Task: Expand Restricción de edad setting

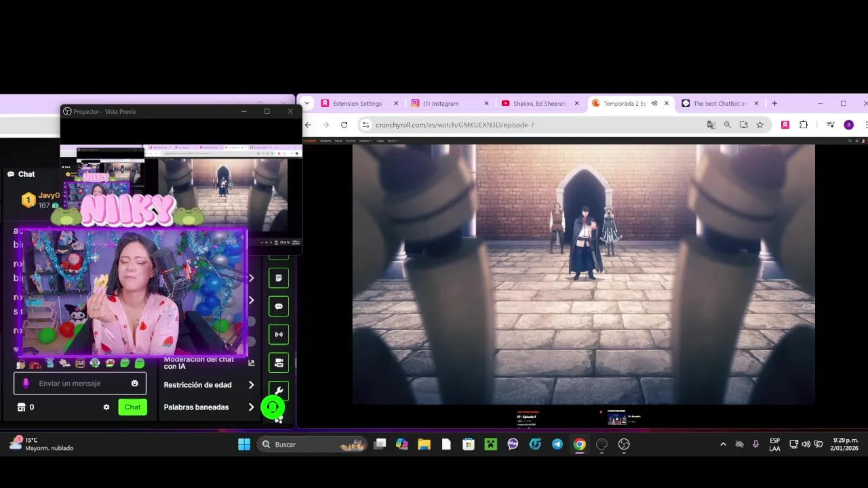Action: [x=251, y=385]
